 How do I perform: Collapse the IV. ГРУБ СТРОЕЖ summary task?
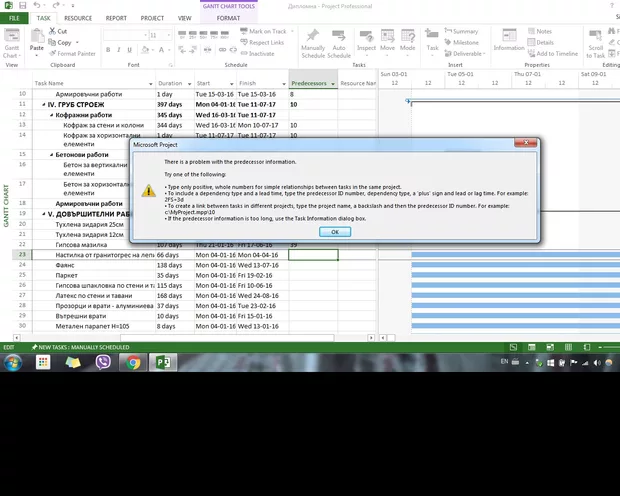tap(44, 104)
